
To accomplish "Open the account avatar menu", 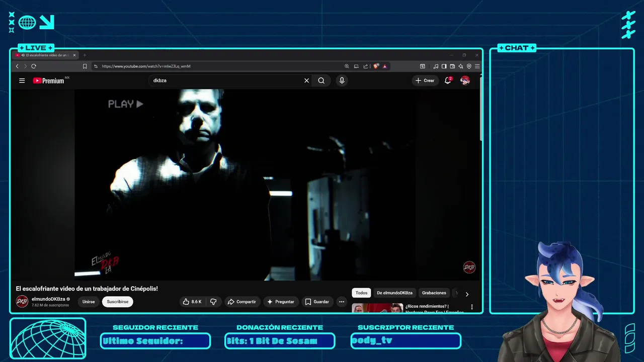I will click(x=465, y=80).
